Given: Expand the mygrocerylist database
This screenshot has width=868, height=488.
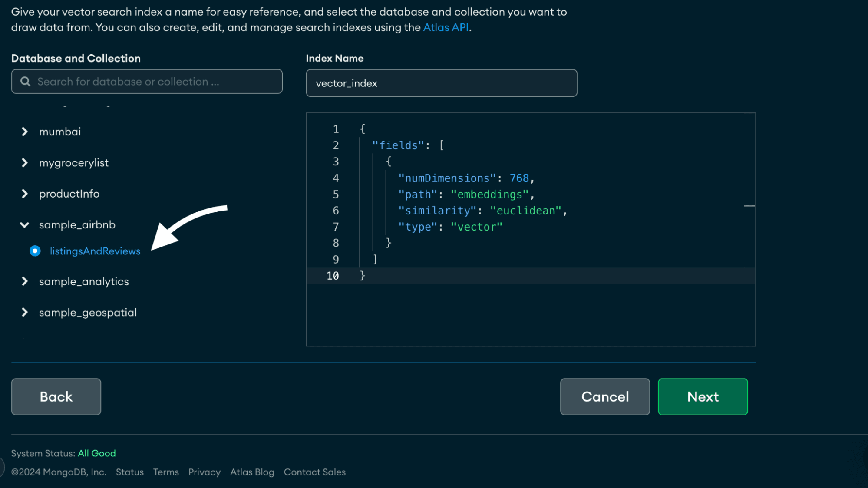Looking at the screenshot, I should coord(25,163).
